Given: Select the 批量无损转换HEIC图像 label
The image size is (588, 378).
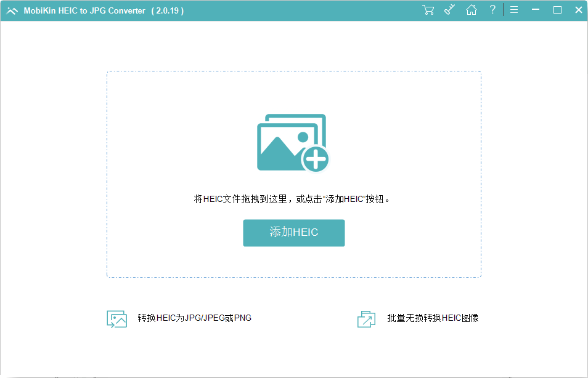Looking at the screenshot, I should pos(433,318).
